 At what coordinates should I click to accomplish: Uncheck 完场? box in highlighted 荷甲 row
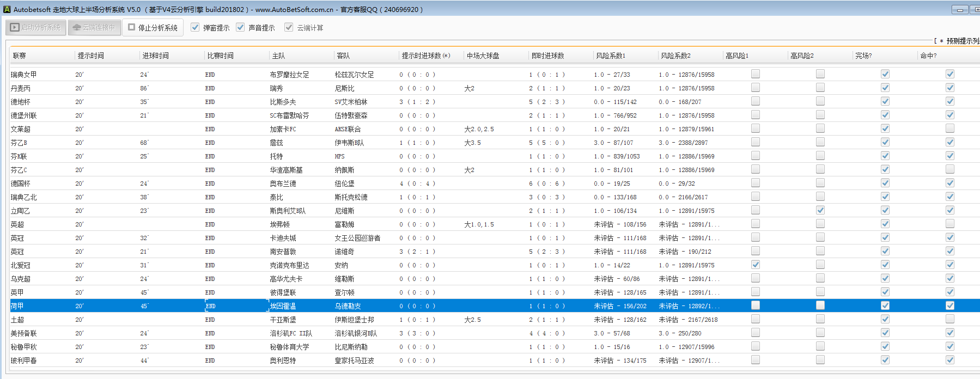885,305
